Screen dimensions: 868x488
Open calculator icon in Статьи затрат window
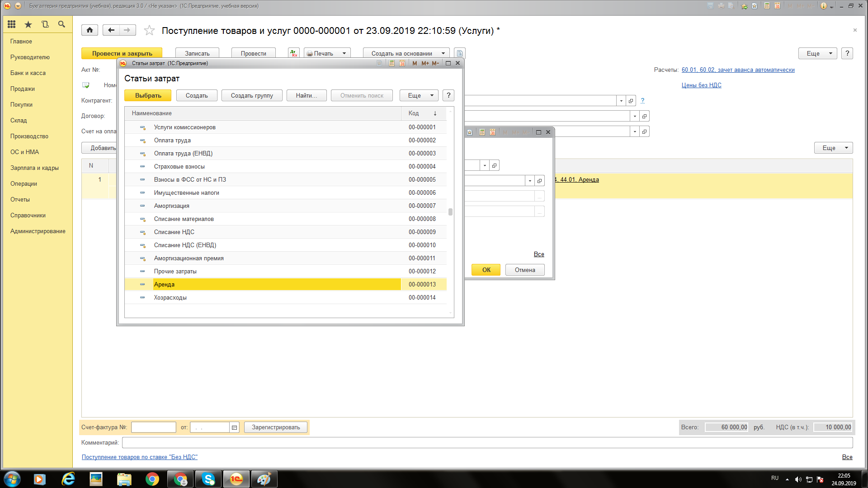click(392, 63)
